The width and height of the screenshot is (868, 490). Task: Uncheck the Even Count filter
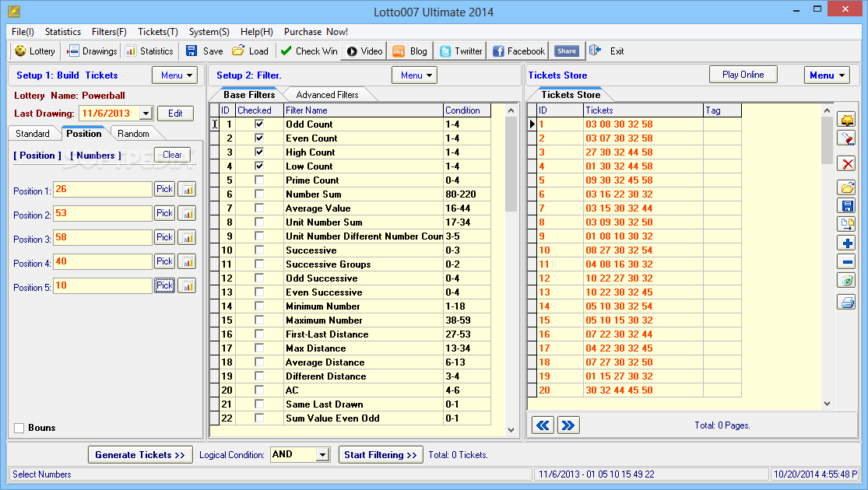pyautogui.click(x=259, y=138)
